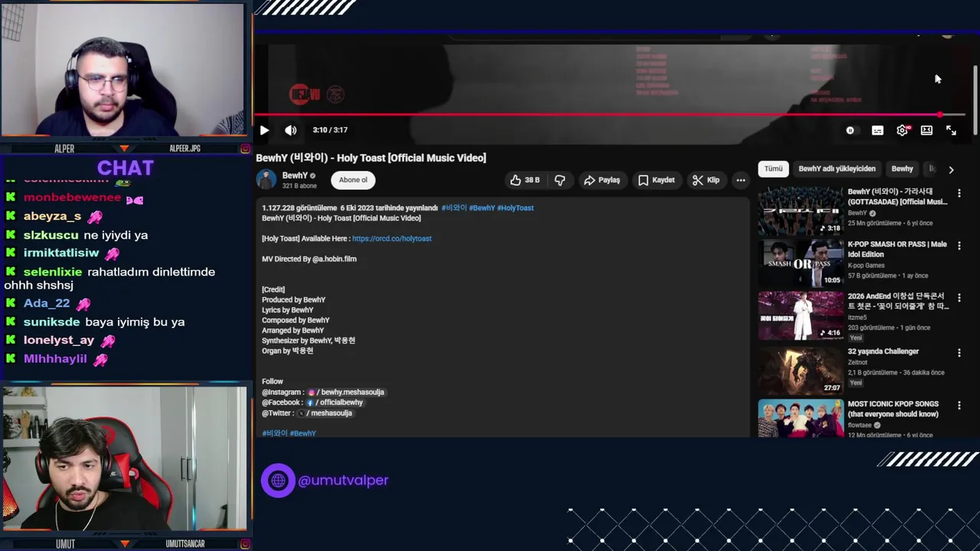Click the BewhY channel name below the title

[x=295, y=175]
